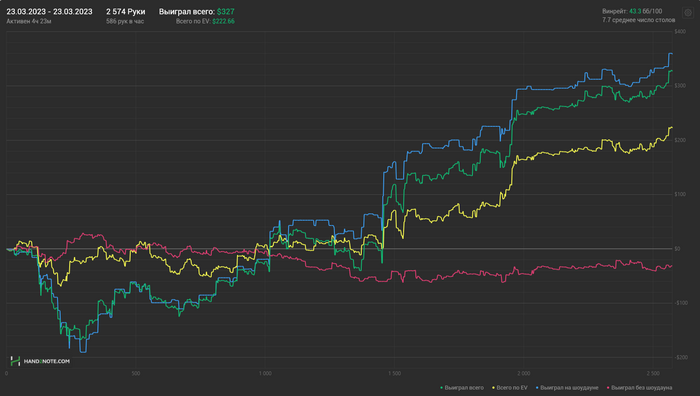Click the "$0" y-axis label

click(677, 249)
